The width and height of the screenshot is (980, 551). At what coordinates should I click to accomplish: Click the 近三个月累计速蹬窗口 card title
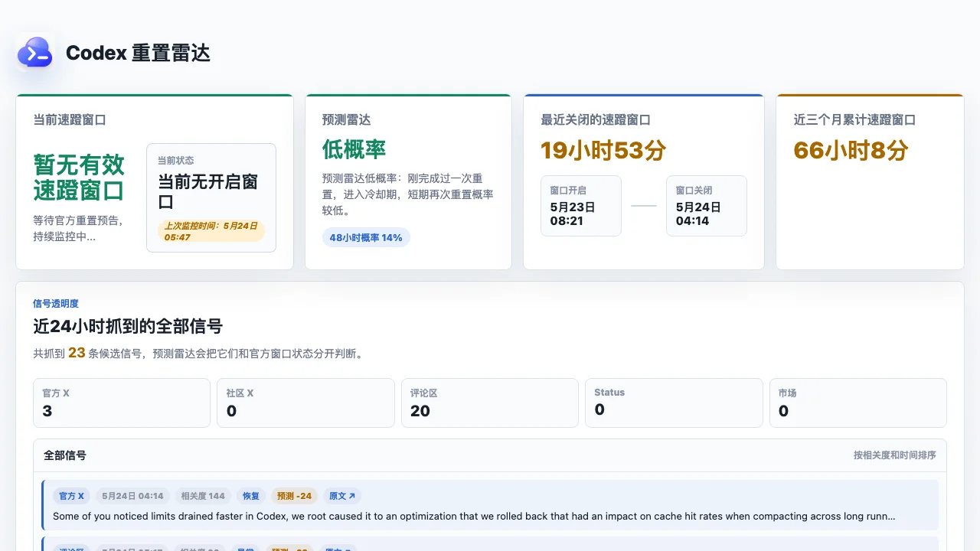point(854,120)
